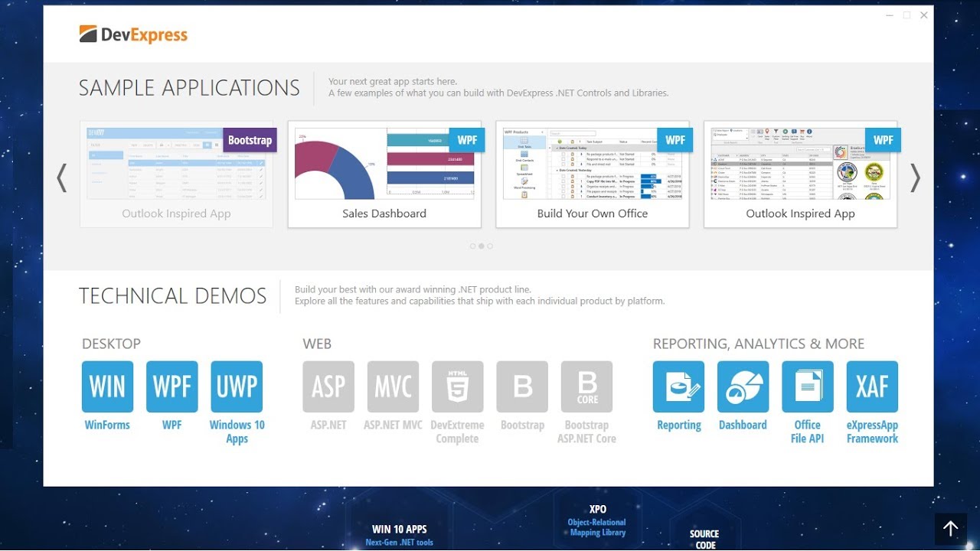Screen dimensions: 980x551
Task: Close the demo center window
Action: pyautogui.click(x=924, y=15)
